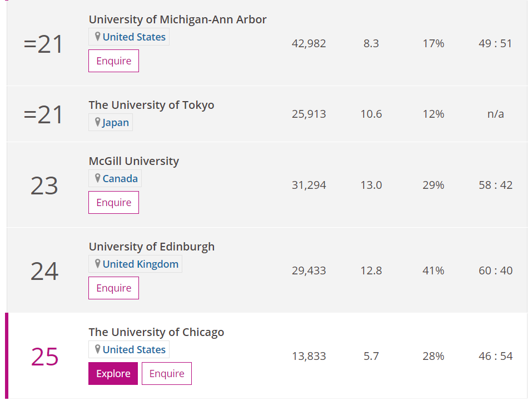Click Explore for The University of Chicago
Image resolution: width=532 pixels, height=401 pixels.
113,374
